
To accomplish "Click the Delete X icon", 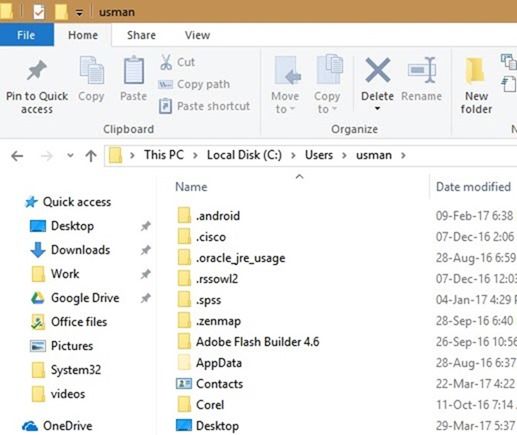I will pos(378,70).
